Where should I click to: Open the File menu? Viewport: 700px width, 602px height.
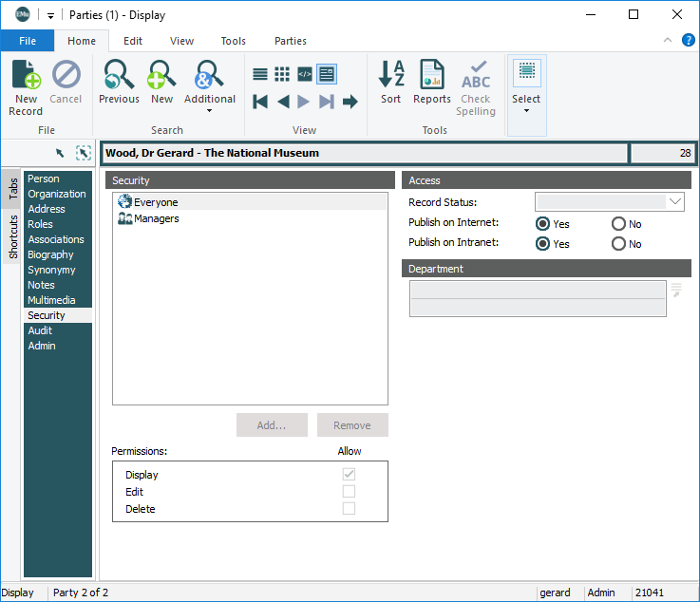(28, 41)
